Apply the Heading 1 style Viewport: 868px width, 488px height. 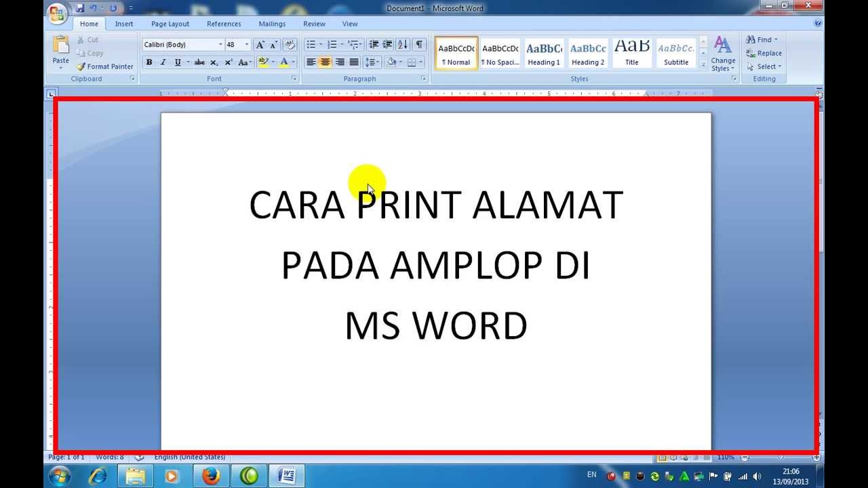[x=544, y=53]
